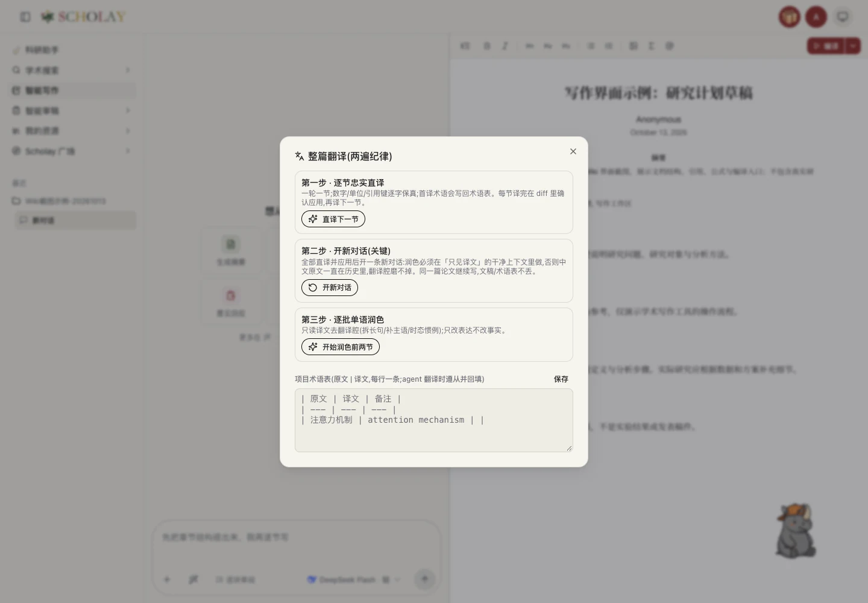Toggle italic formatting in the editor toolbar
Viewport: 868px width, 603px height.
[505, 46]
